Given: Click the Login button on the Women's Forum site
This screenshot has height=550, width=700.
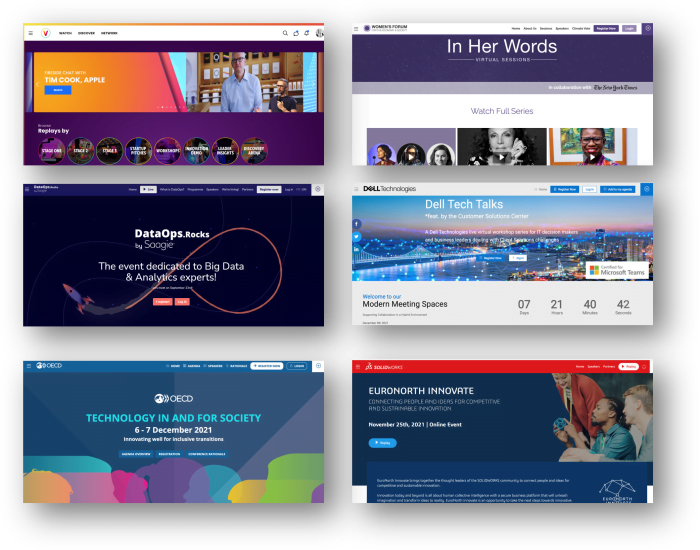Looking at the screenshot, I should (x=629, y=29).
